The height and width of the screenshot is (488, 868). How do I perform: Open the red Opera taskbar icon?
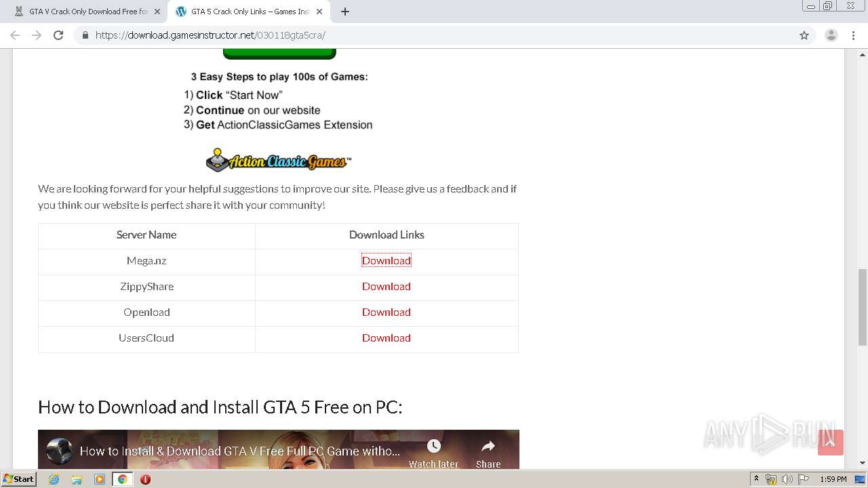145,479
